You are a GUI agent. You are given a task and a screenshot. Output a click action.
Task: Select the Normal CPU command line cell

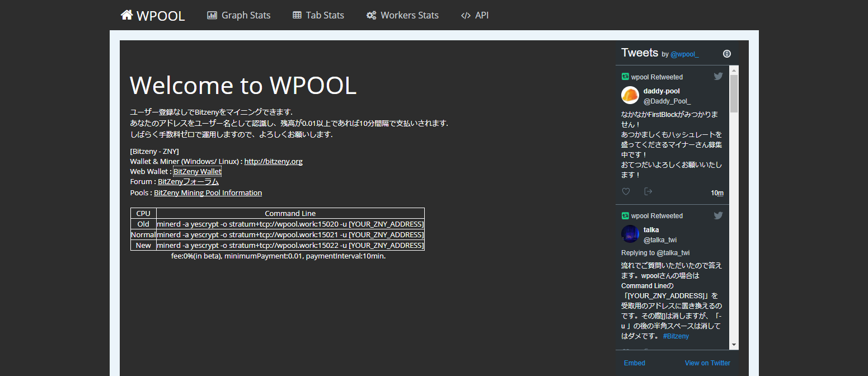tap(290, 234)
